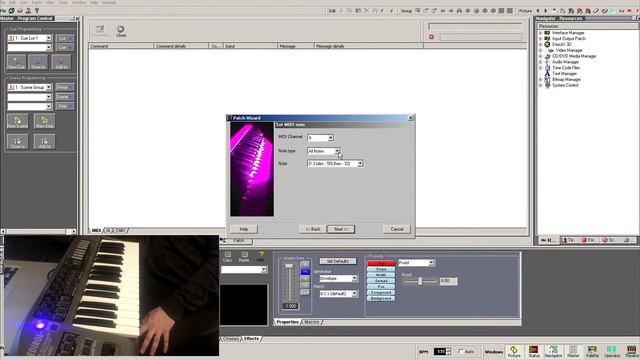Select the Width property button
Image resolution: width=640 pixels, height=360 pixels.
381,275
